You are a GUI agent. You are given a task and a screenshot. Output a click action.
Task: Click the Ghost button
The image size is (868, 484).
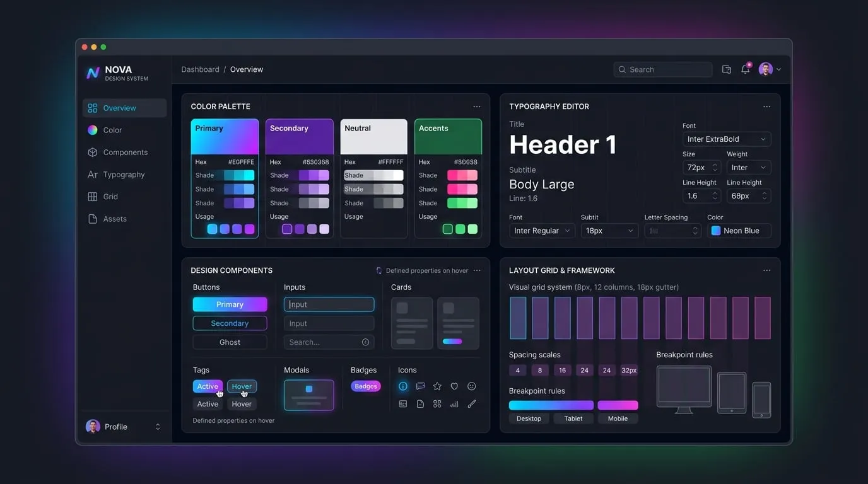point(230,342)
